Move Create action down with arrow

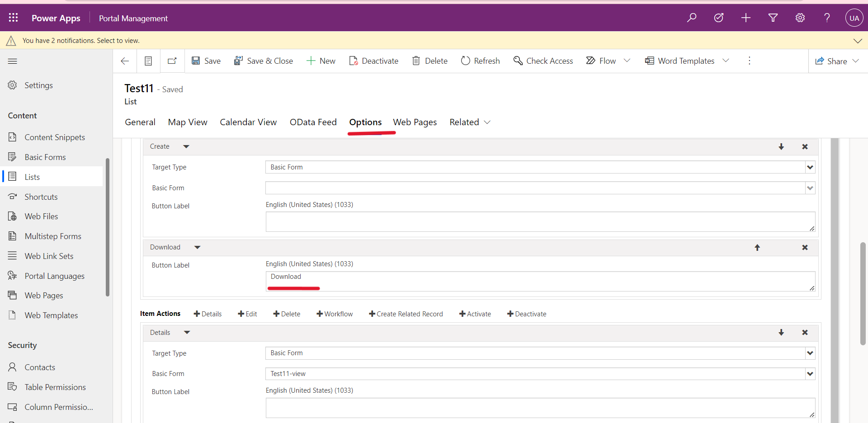point(781,147)
